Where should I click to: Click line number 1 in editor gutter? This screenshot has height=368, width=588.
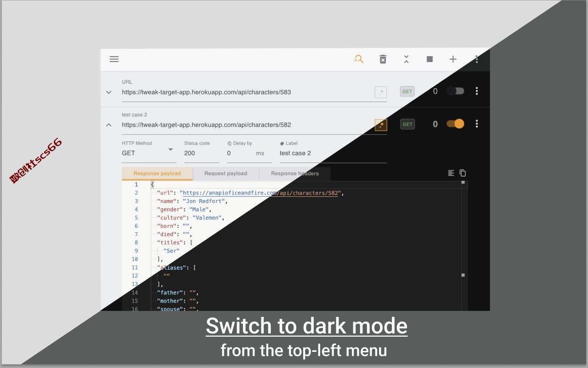tap(136, 184)
